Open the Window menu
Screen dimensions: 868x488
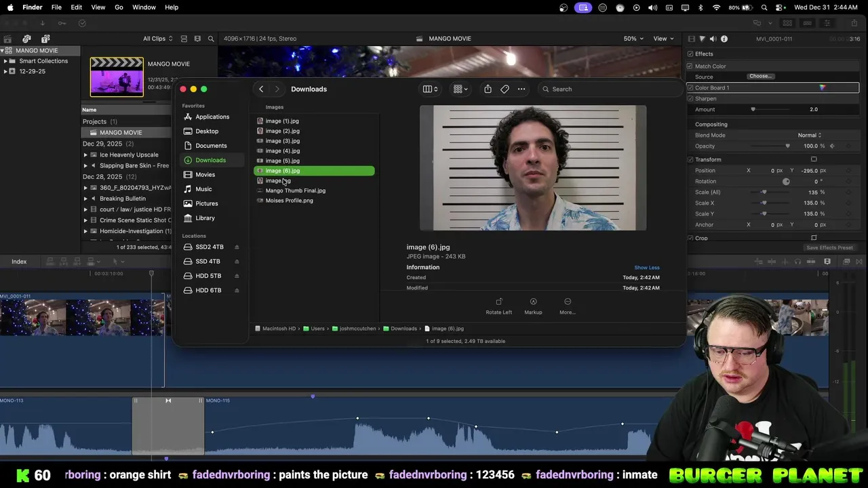coord(144,7)
